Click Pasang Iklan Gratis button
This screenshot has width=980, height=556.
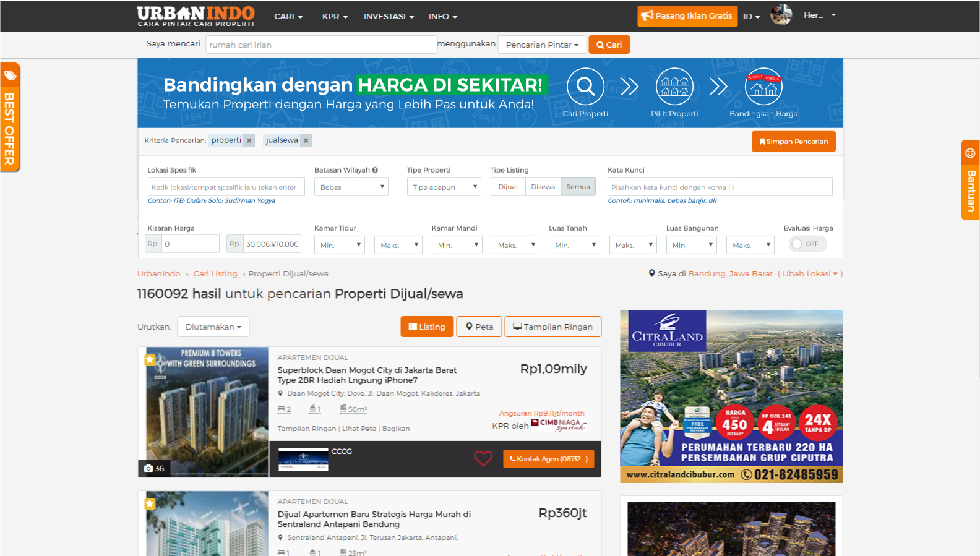coord(687,16)
